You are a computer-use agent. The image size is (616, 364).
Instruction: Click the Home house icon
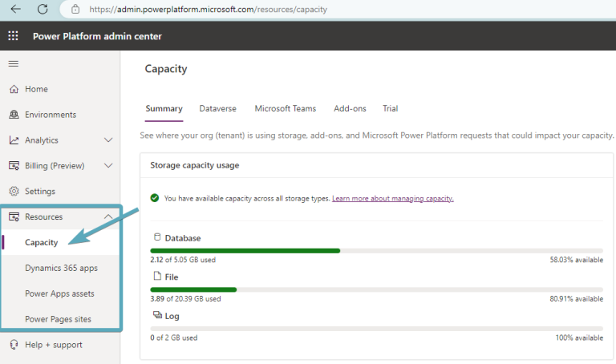(14, 89)
